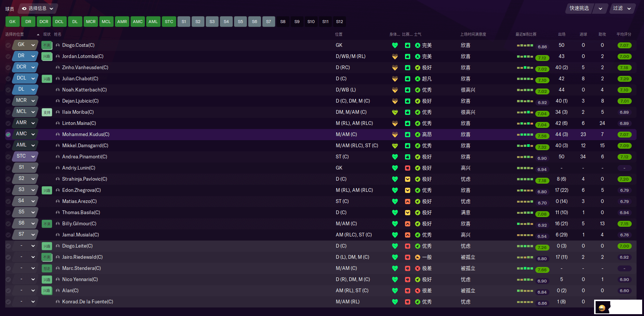The image size is (644, 316).
Task: Select the S8 substitute slot tab
Action: [283, 22]
